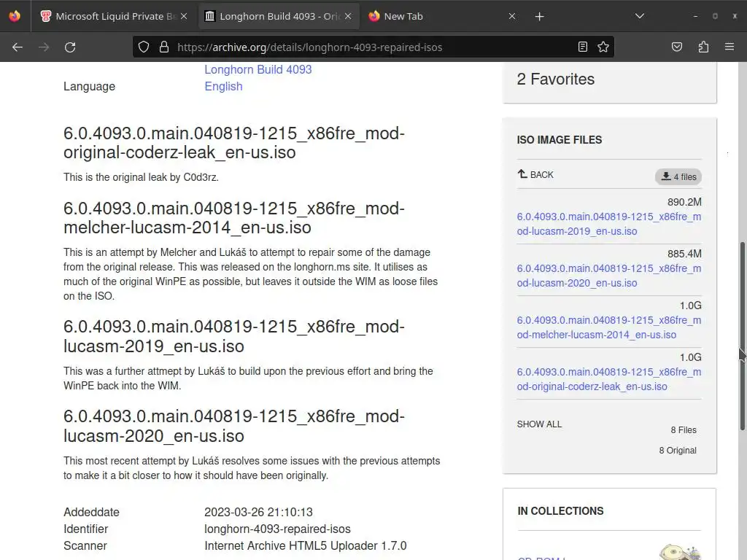The image size is (747, 560).
Task: Click the identifier value longhorn-4093-repaired-isos
Action: click(x=277, y=529)
